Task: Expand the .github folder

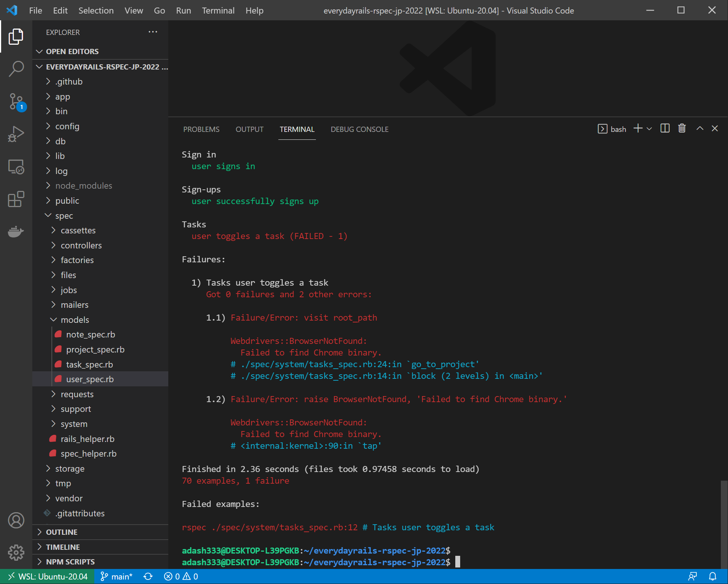Action: pyautogui.click(x=100, y=82)
